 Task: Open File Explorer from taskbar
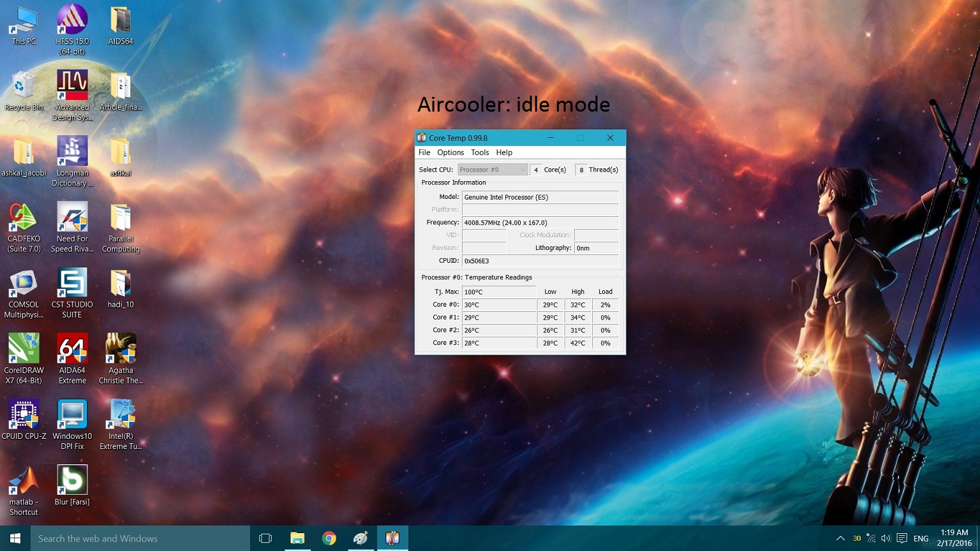(x=297, y=538)
